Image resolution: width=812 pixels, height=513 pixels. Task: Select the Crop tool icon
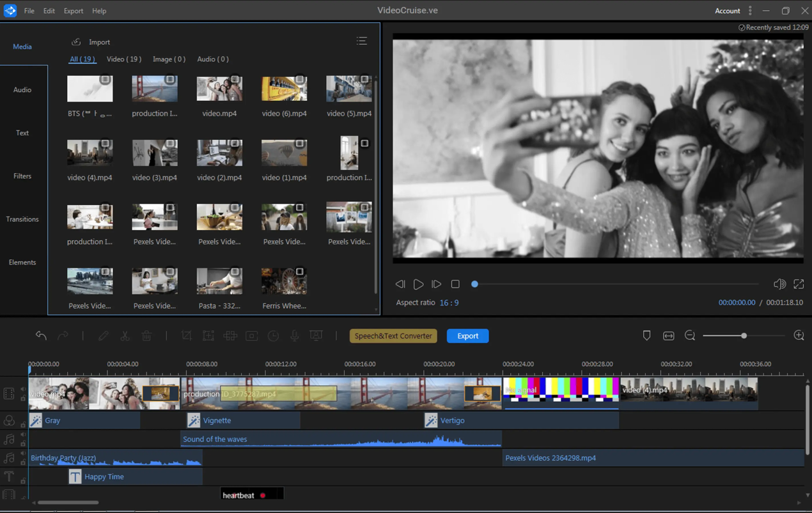pos(187,336)
